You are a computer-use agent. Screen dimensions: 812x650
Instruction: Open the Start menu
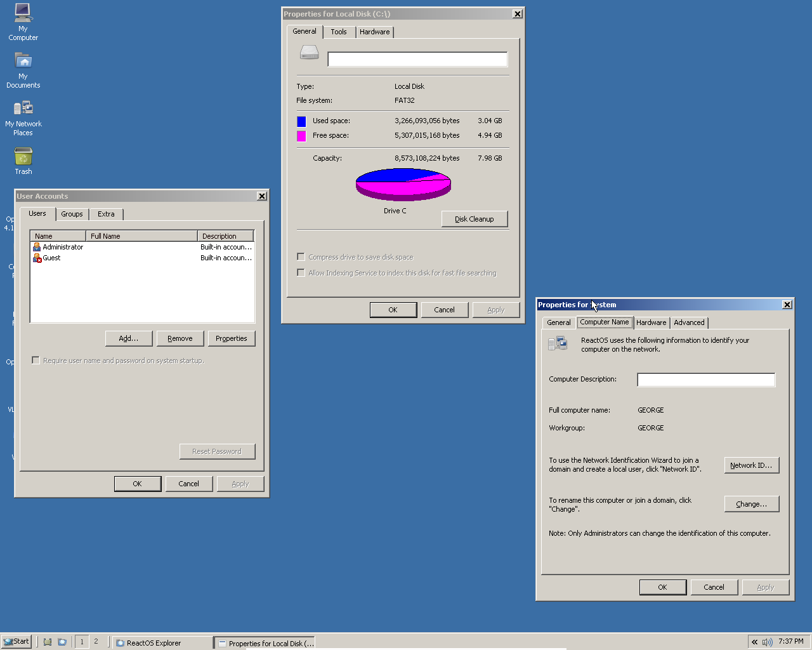(16, 642)
